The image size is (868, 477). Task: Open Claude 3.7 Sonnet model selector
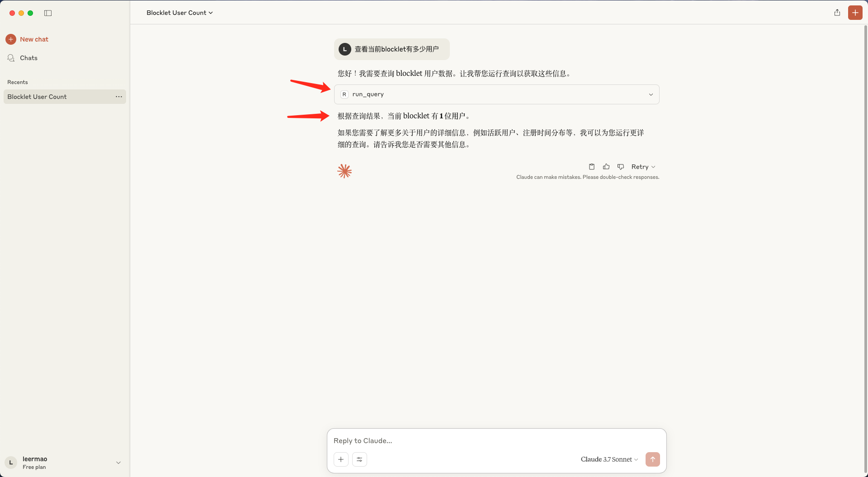click(609, 459)
